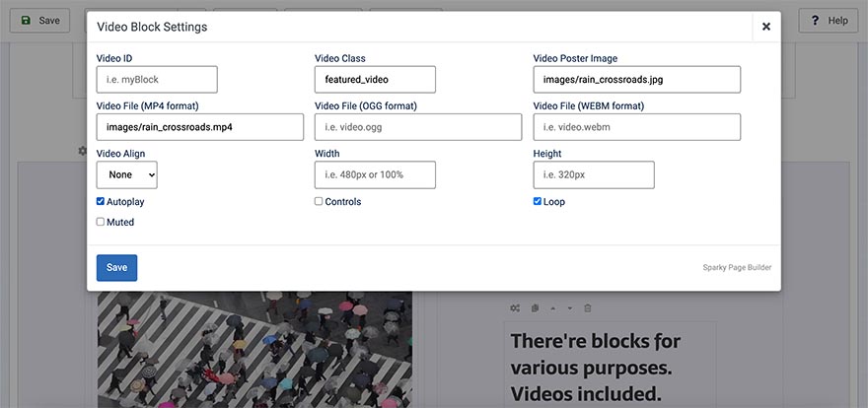Open the Video Align dropdown

coord(127,174)
